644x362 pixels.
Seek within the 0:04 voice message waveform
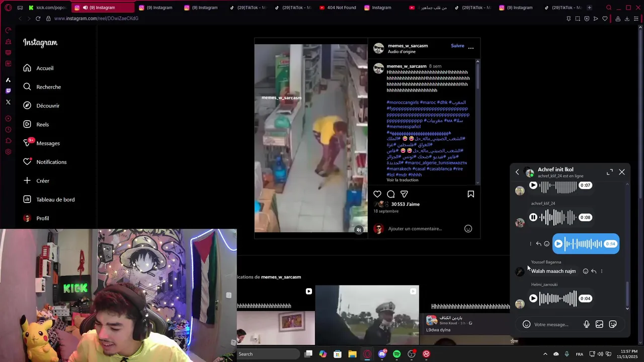coord(558,298)
